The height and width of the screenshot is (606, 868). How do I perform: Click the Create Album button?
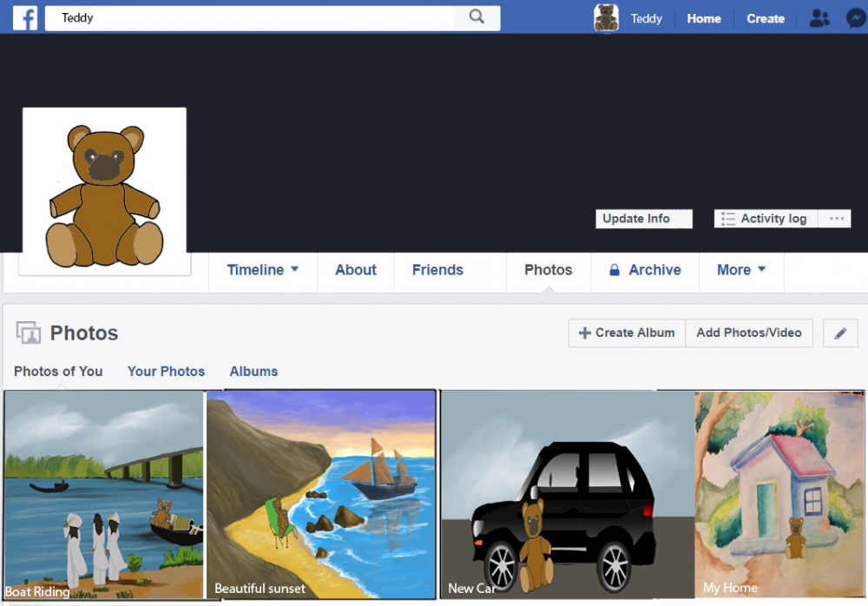(x=627, y=333)
